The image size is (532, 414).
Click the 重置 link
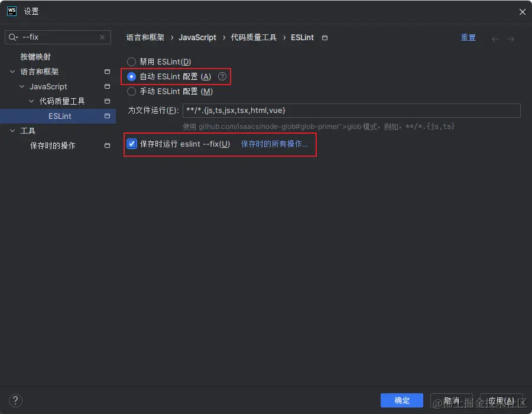point(468,37)
